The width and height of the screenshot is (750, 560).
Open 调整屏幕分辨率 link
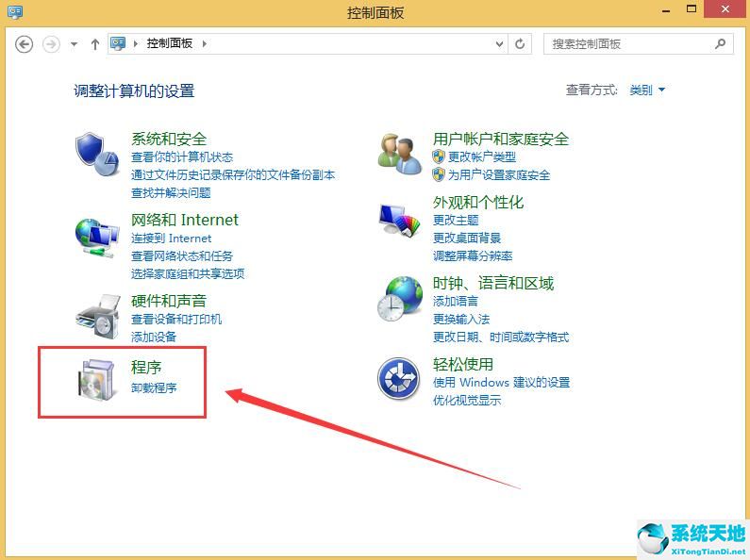(473, 256)
